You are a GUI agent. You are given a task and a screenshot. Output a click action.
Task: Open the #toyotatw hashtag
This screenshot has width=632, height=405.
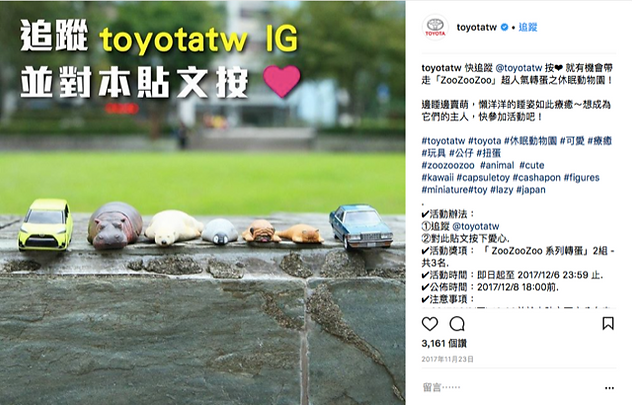click(443, 141)
